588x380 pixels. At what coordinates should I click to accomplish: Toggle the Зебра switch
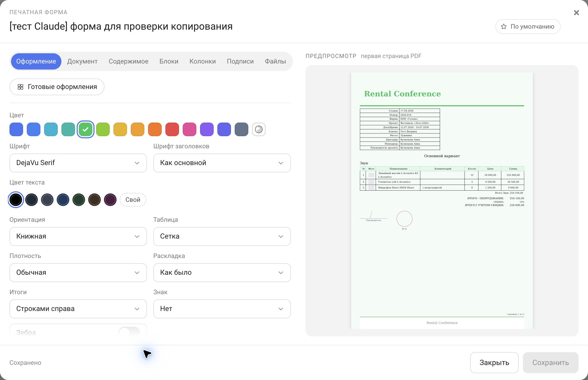click(x=129, y=332)
